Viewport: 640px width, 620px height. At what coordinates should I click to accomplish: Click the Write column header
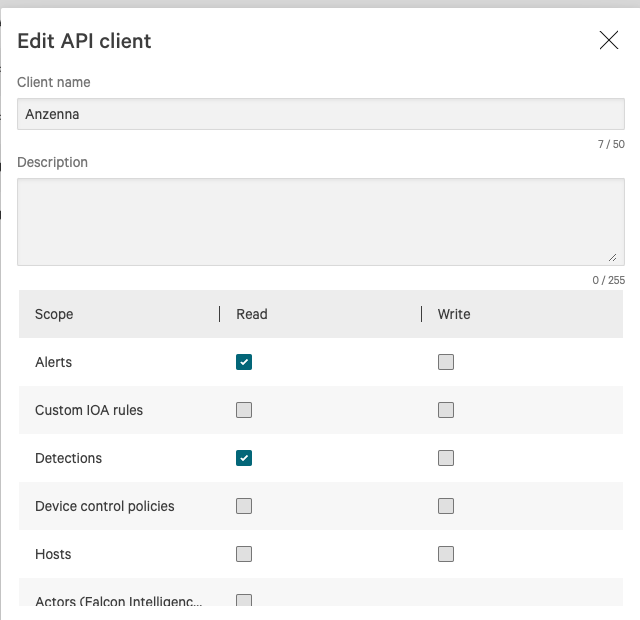coord(454,314)
